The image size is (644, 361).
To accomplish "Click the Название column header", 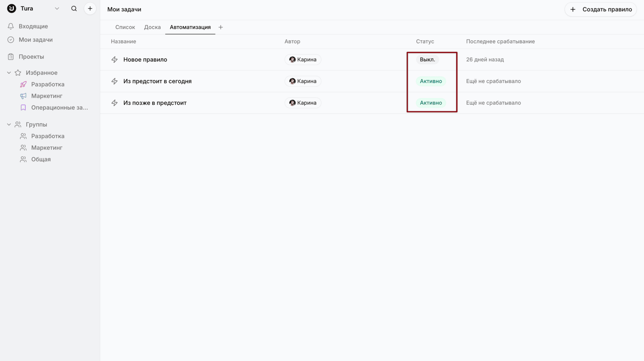I will (123, 41).
